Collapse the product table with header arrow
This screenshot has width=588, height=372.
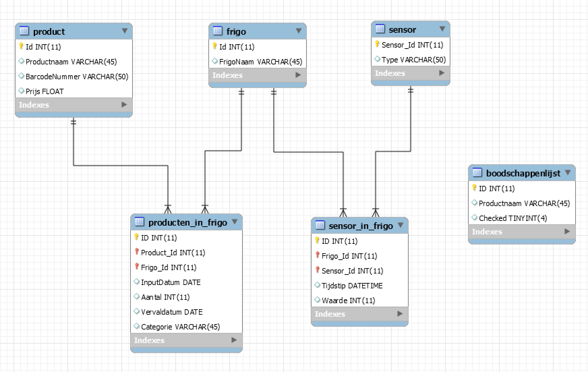click(x=124, y=31)
